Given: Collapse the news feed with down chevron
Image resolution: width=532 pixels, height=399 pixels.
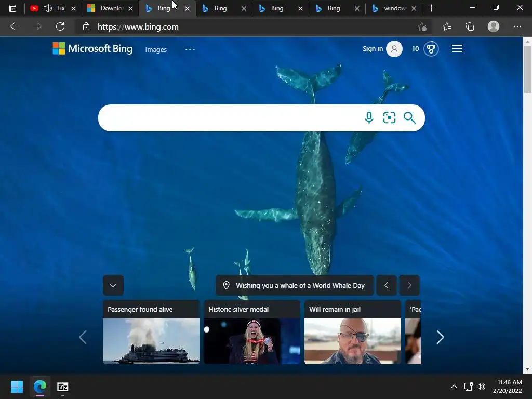Looking at the screenshot, I should click(x=113, y=285).
